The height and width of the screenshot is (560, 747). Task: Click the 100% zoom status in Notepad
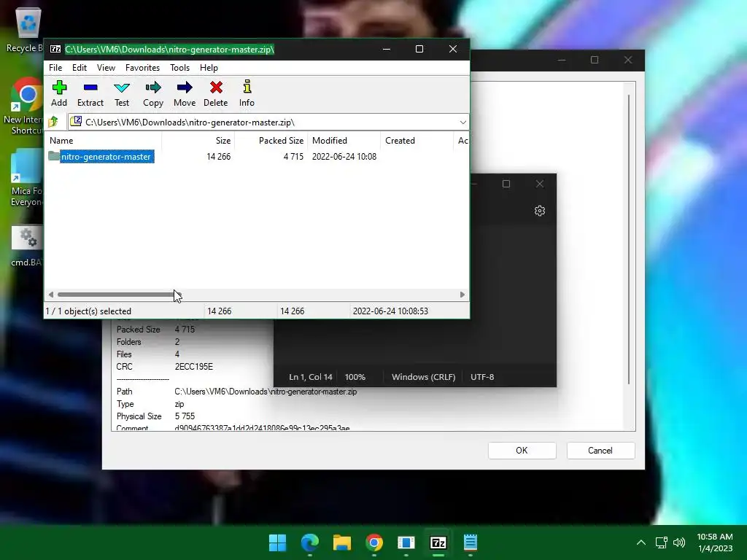point(355,377)
